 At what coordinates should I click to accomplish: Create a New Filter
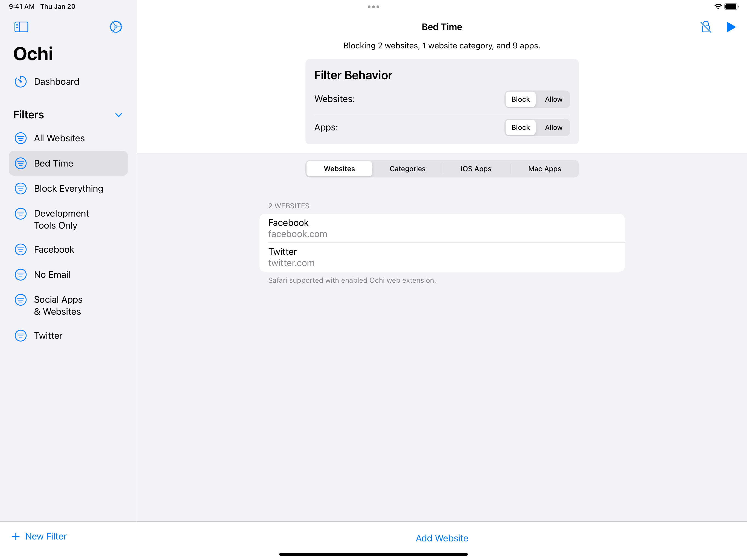[x=40, y=536]
